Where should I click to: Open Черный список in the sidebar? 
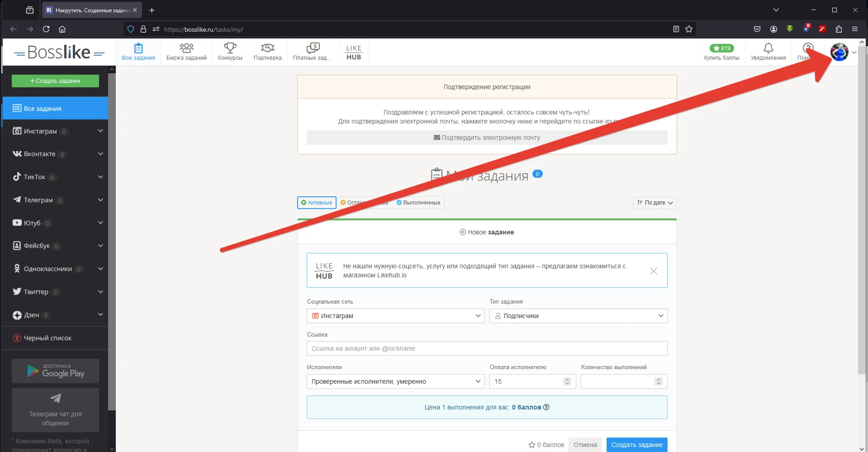point(47,338)
